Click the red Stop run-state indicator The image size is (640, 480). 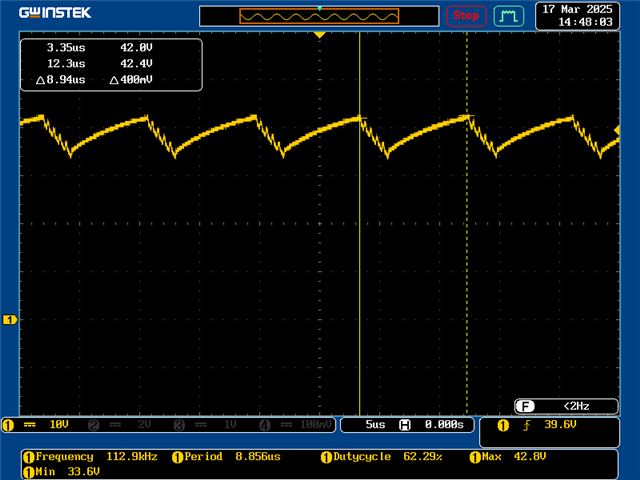[x=466, y=16]
